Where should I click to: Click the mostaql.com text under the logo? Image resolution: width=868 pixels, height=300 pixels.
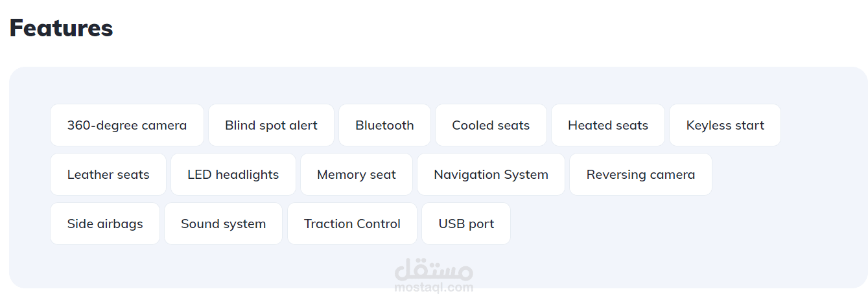[x=434, y=287]
